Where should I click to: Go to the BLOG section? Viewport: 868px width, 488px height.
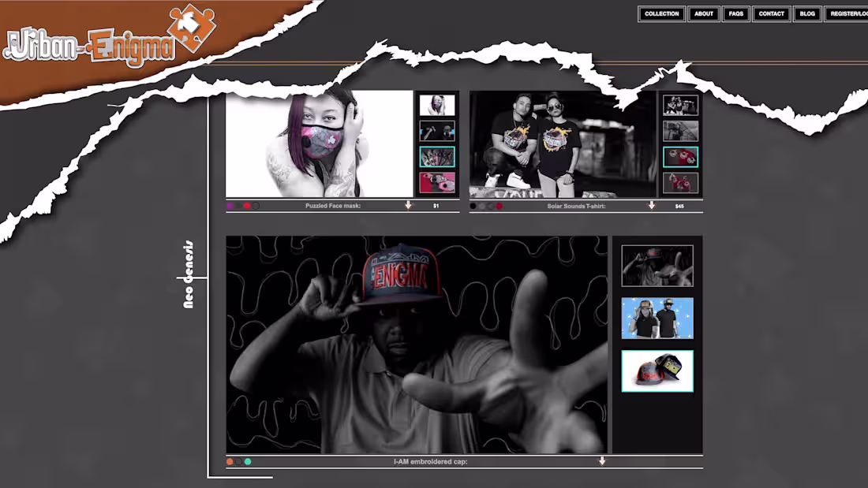coord(806,13)
